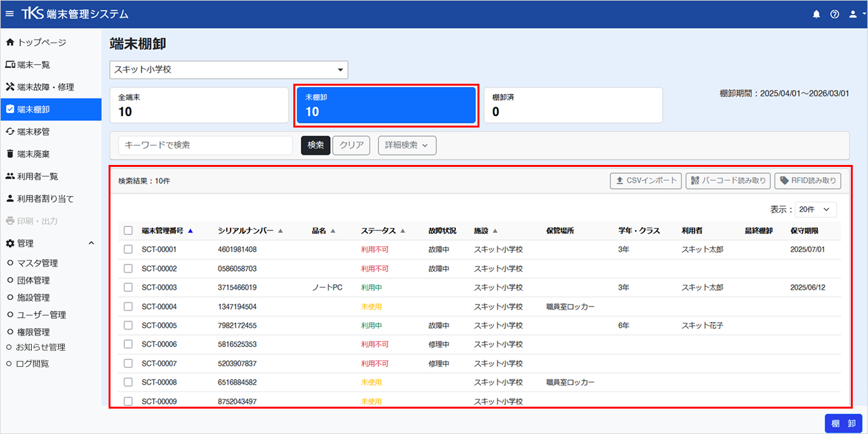868x434 pixels.
Task: Check the box for SCT-00005
Action: [128, 325]
